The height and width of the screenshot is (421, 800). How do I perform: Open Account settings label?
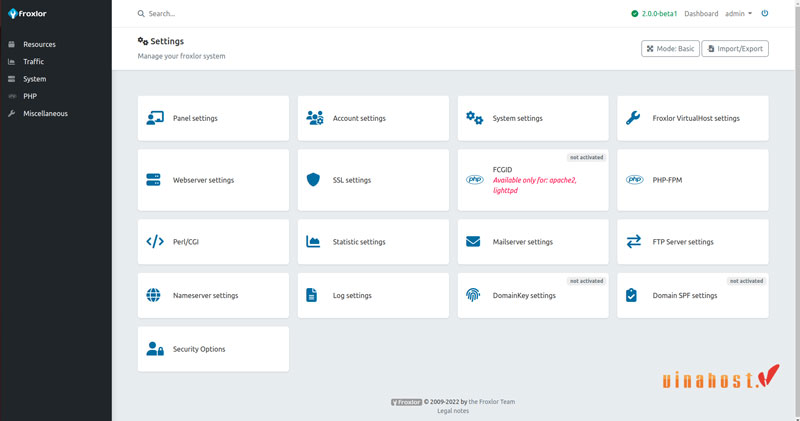coord(359,118)
